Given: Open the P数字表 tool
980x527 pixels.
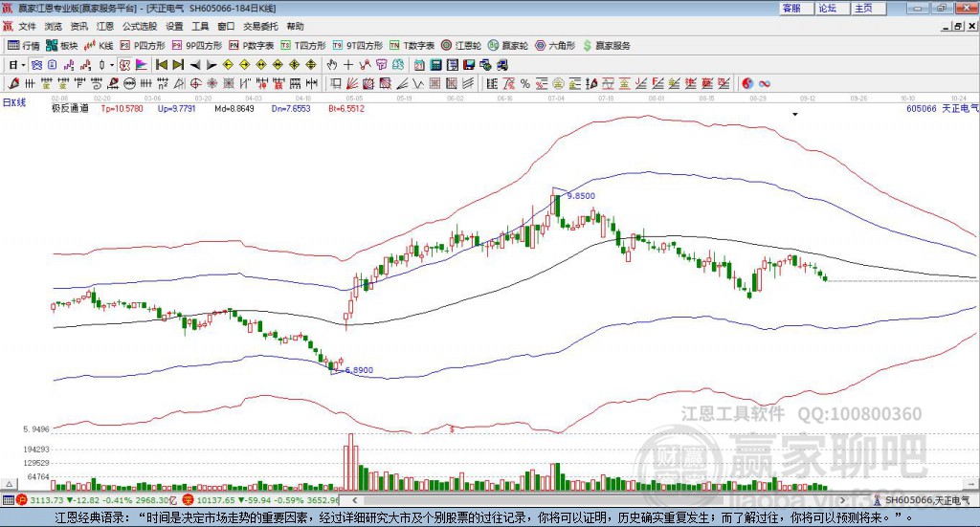Looking at the screenshot, I should coord(252,46).
